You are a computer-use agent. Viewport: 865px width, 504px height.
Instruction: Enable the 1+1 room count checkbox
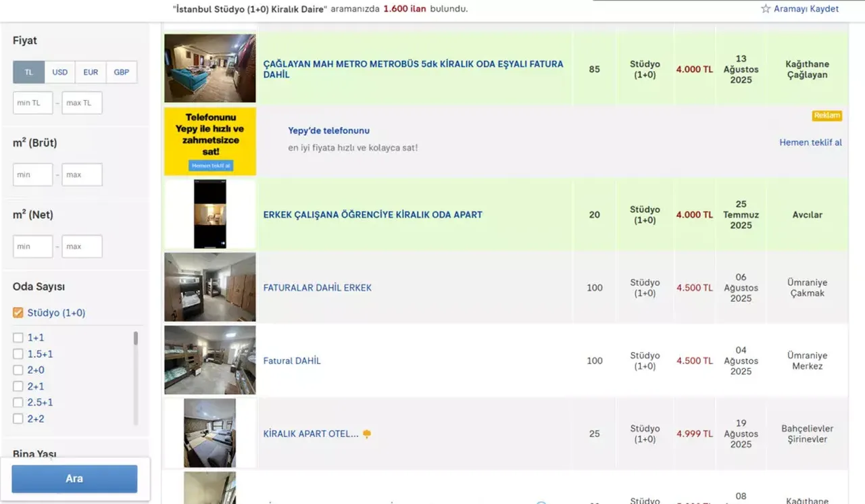(18, 338)
